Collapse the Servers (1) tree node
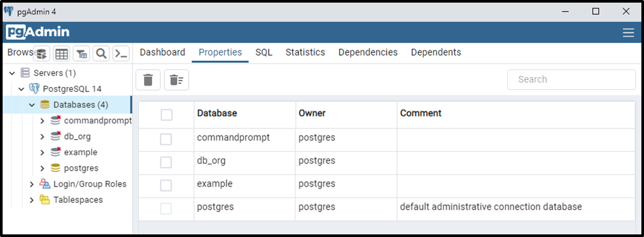644x237 pixels. point(12,73)
